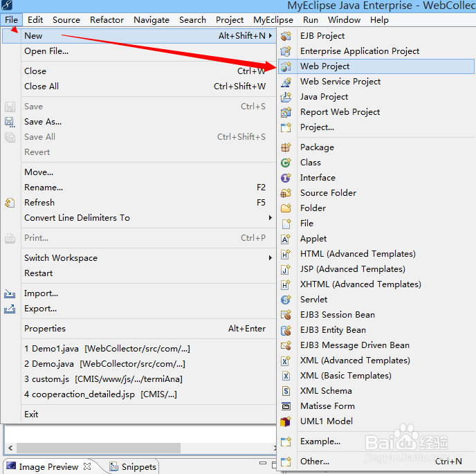The image size is (476, 474).
Task: Select XML (Basic Templates) entry
Action: pos(376,376)
